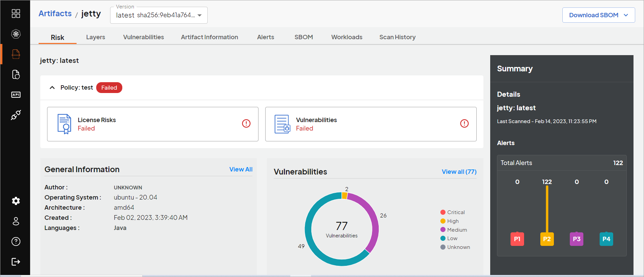Click the P2 alert bar in chart

[x=547, y=209]
